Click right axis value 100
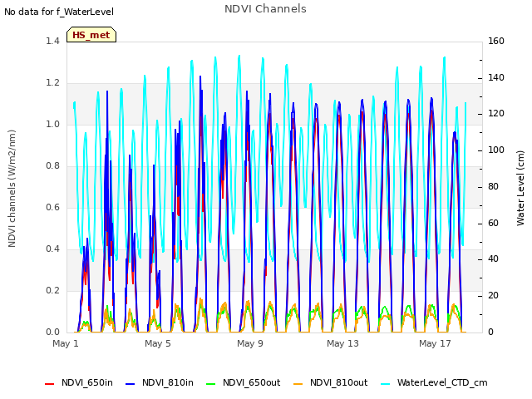Screen dimensions: 532x399 (496, 150)
